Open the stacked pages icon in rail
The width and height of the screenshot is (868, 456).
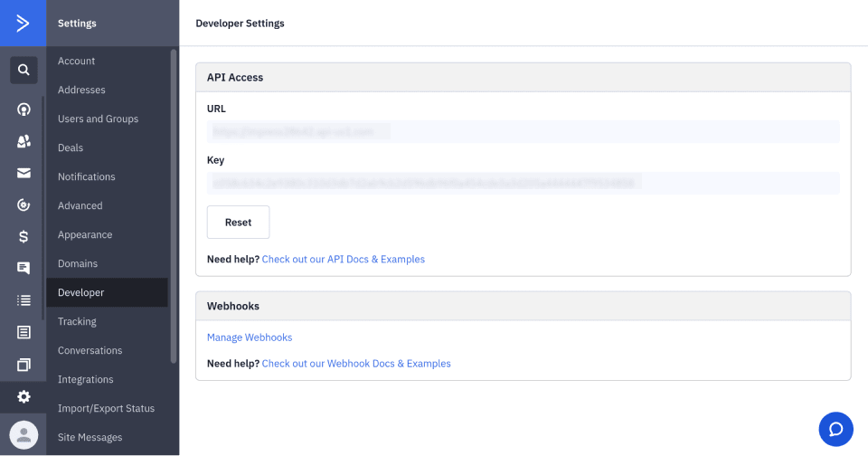tap(24, 365)
